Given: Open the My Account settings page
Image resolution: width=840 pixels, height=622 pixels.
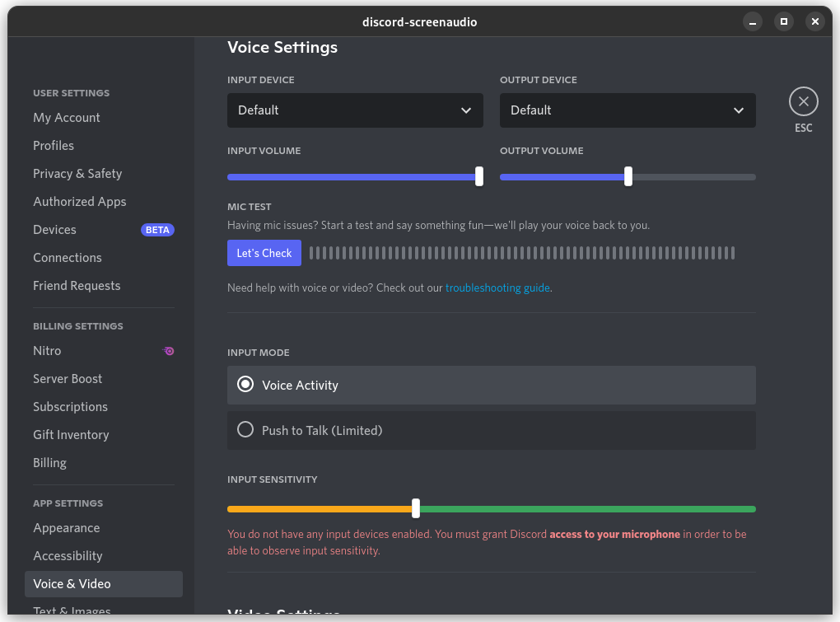Looking at the screenshot, I should [x=66, y=117].
